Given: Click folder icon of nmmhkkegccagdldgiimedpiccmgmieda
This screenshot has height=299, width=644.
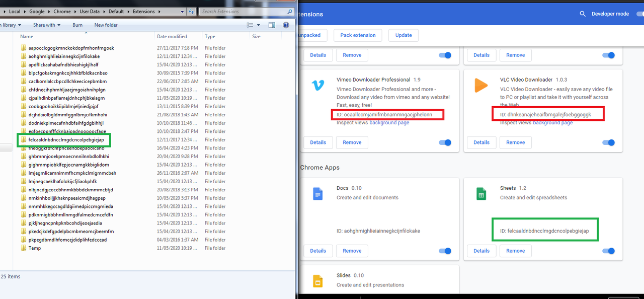Looking at the screenshot, I should coord(23,206).
